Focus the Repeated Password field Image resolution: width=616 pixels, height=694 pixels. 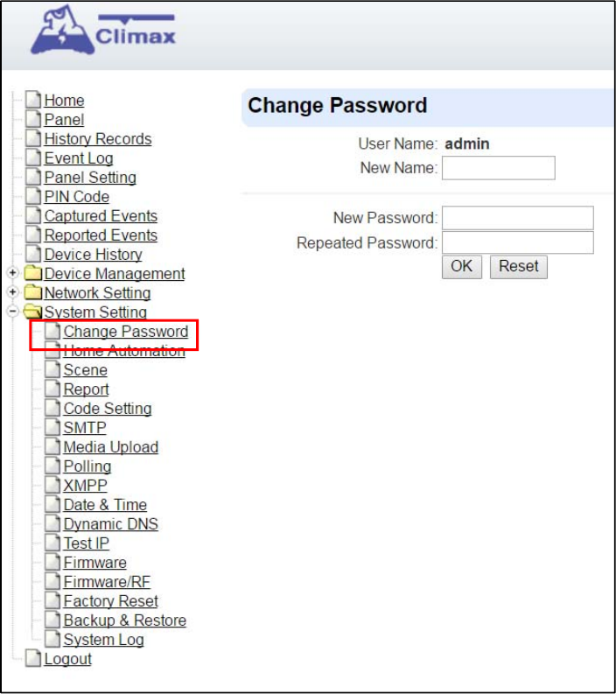(x=518, y=242)
